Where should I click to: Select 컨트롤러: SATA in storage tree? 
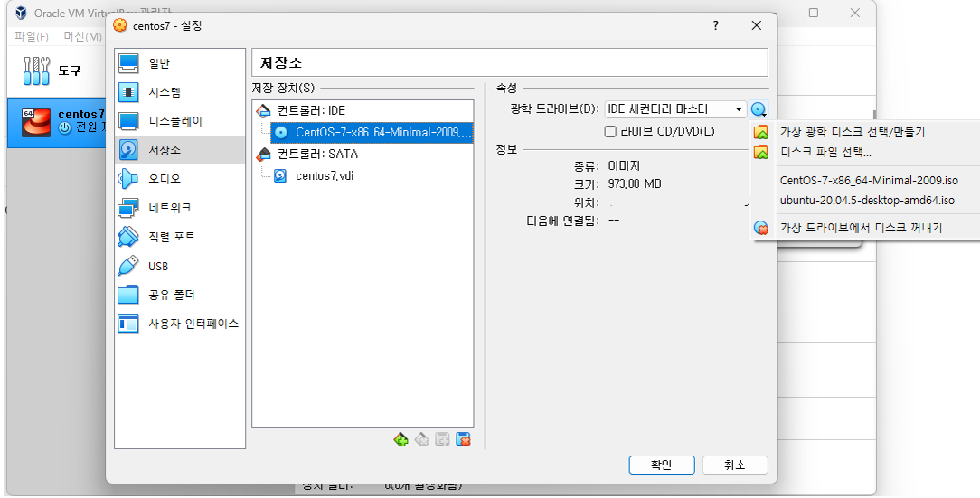tap(317, 154)
